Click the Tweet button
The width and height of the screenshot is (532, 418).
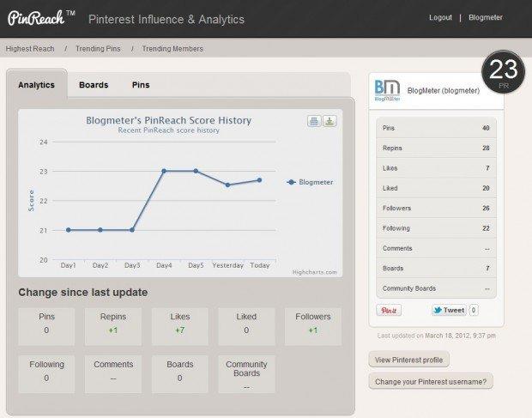click(449, 310)
